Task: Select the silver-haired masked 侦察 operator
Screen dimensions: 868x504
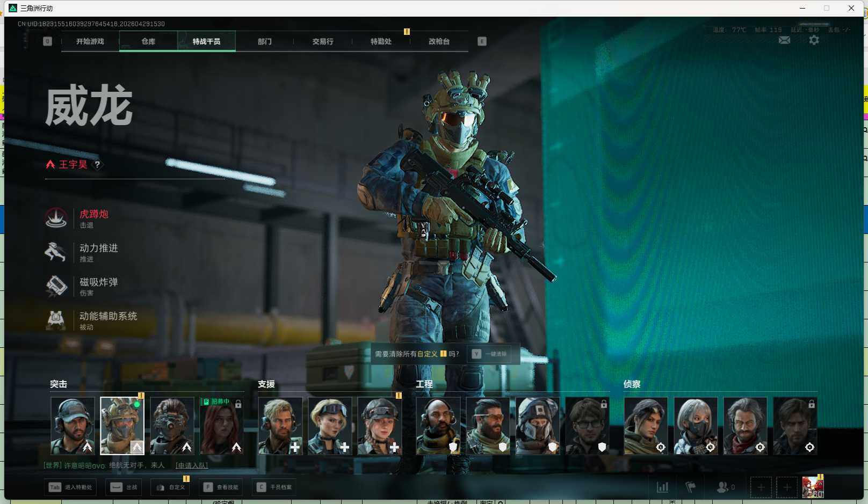Action: click(x=696, y=426)
